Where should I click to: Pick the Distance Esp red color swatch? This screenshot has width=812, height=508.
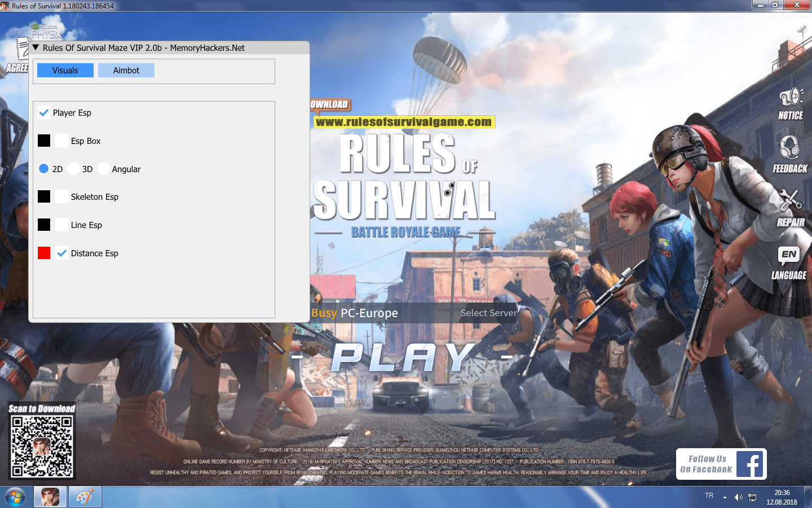pyautogui.click(x=44, y=253)
